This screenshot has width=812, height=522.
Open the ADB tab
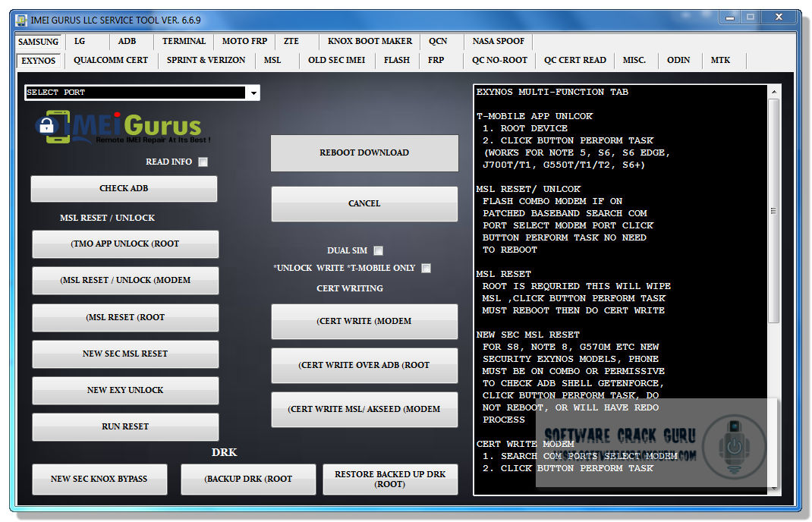pos(127,42)
